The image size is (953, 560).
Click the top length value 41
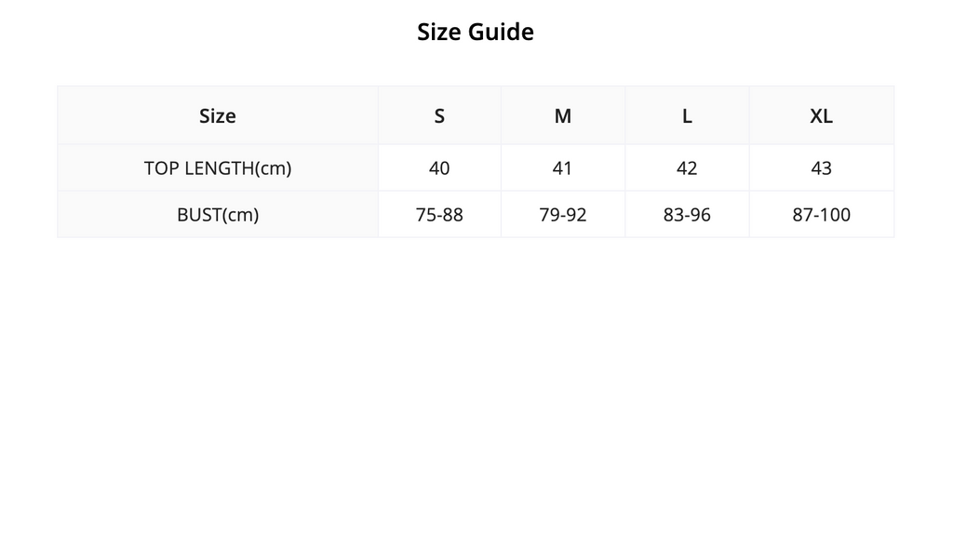(562, 168)
